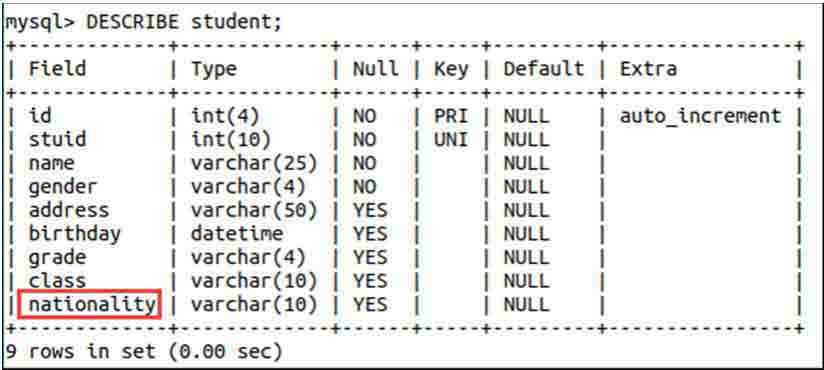824x370 pixels.
Task: Click the datetime type entry
Action: point(236,233)
